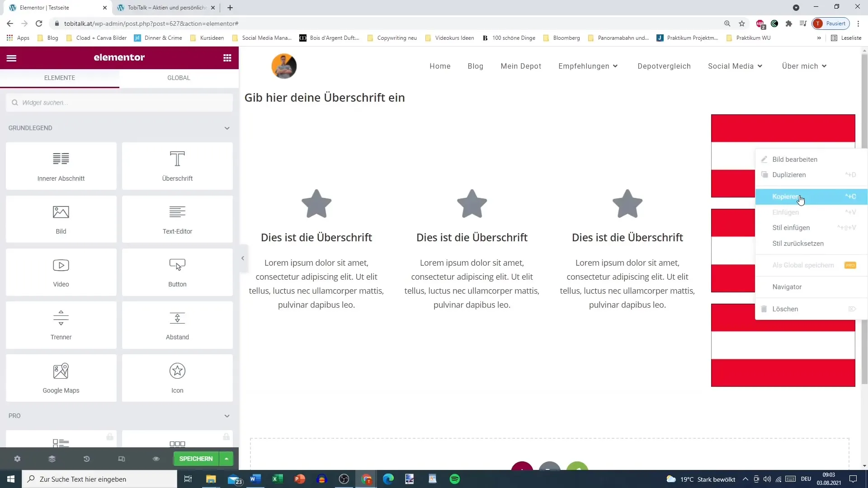Viewport: 868px width, 488px height.
Task: Select the Innerer Abschnitt widget
Action: click(61, 166)
